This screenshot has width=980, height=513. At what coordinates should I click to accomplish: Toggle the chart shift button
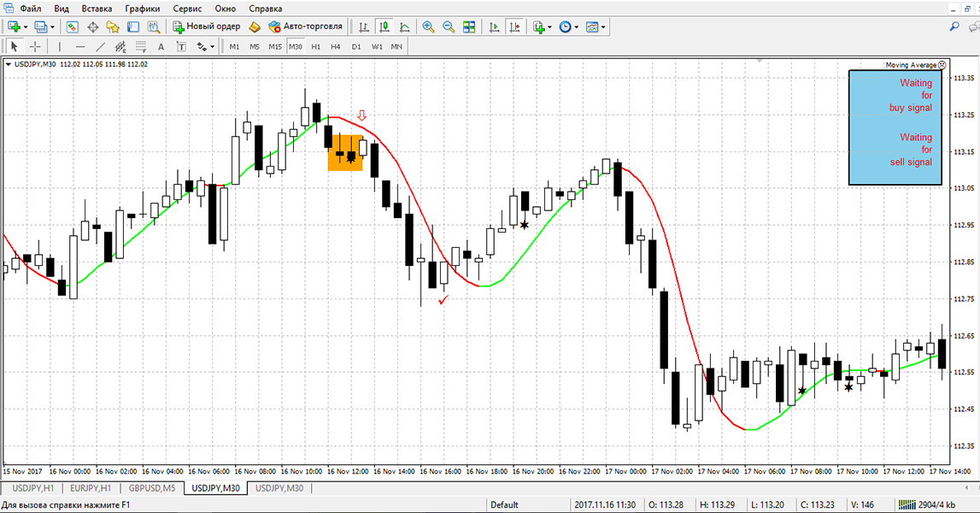[x=514, y=27]
